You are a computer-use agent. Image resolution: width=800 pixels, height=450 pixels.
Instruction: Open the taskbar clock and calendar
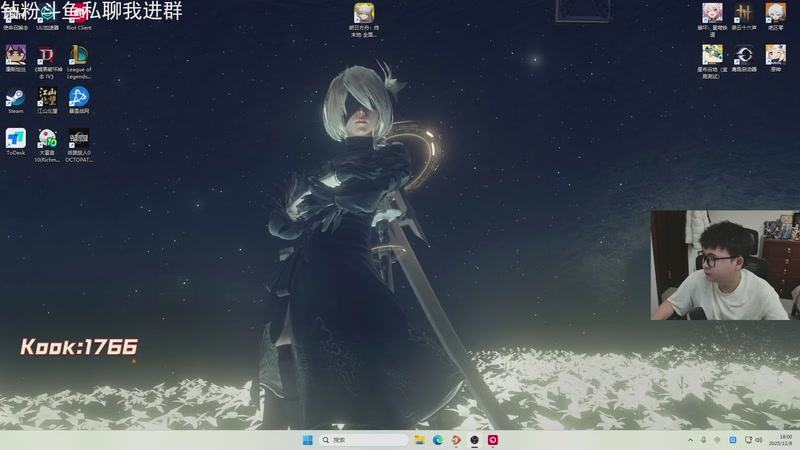tap(781, 440)
